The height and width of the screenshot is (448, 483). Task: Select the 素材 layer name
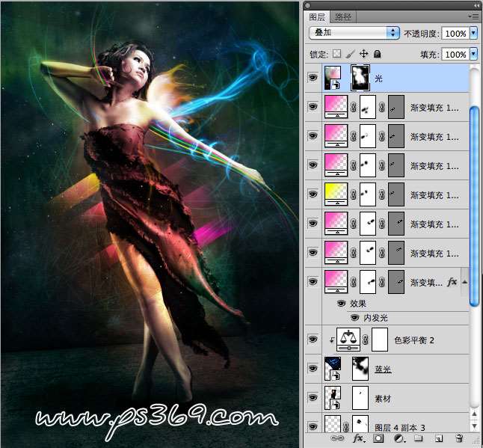pos(383,399)
